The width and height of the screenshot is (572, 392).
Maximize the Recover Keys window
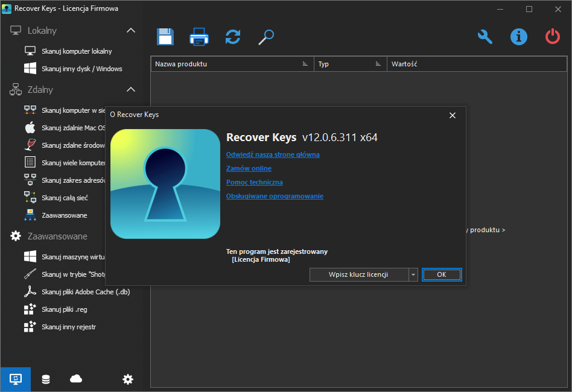(529, 9)
